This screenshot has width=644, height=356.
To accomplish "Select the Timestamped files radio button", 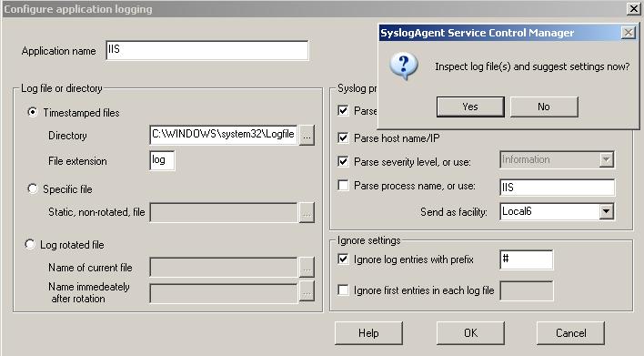I will click(x=33, y=112).
